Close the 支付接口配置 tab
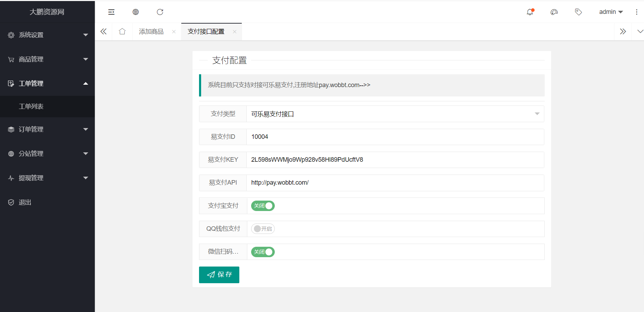The width and height of the screenshot is (644, 312). click(x=234, y=32)
